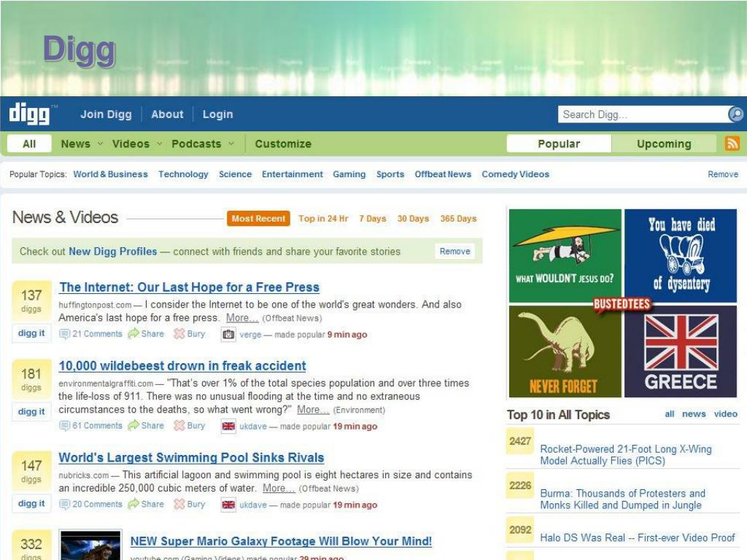Click the 'What Wouldn't Jesus Do' ad tile
This screenshot has height=560, width=747.
tap(565, 256)
